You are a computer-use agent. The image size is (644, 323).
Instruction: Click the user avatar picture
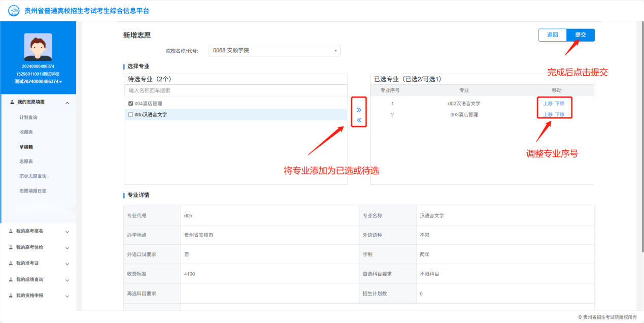click(38, 47)
